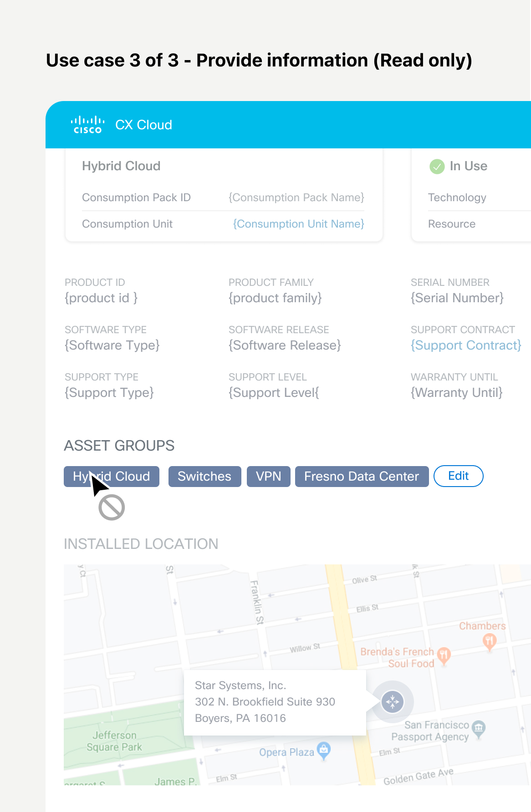Image resolution: width=531 pixels, height=812 pixels.
Task: Click the green In Use checkmark icon
Action: coord(437,167)
